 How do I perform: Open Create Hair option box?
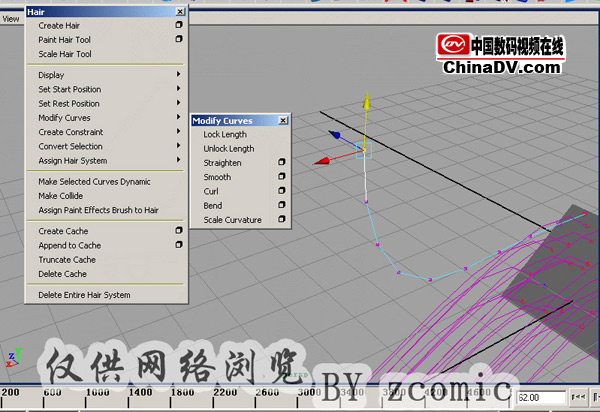pyautogui.click(x=179, y=25)
